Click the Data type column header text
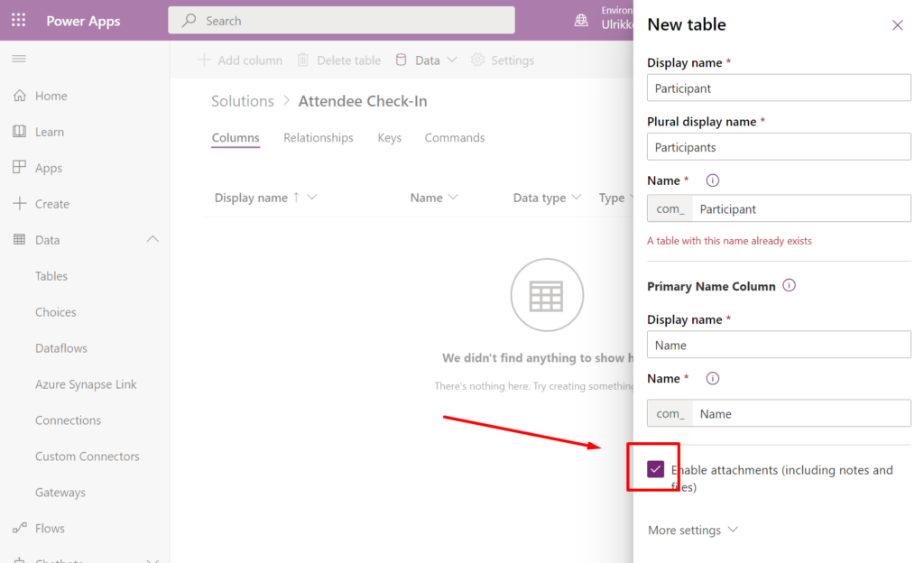 tap(540, 198)
